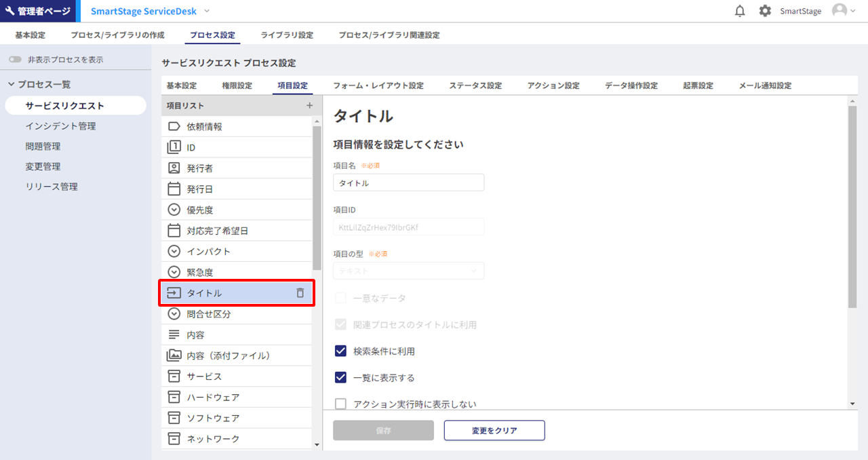
Task: Toggle 非表示プロセスを表示 switch
Action: click(15, 60)
